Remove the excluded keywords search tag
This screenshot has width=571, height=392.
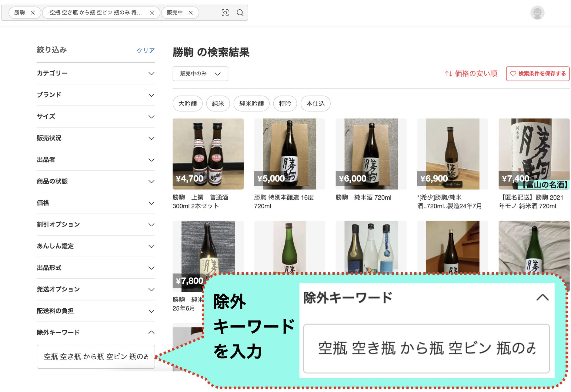point(152,13)
